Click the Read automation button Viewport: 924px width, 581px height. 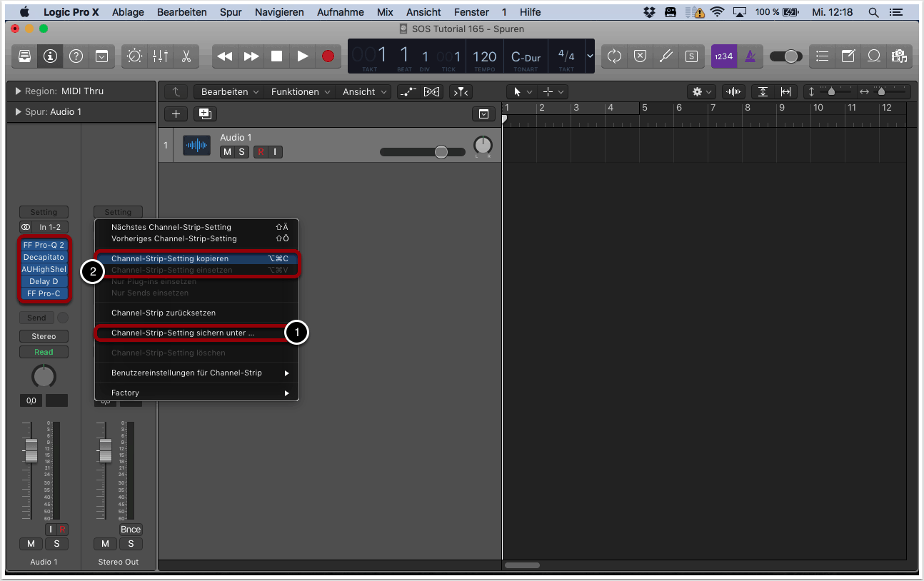click(44, 352)
